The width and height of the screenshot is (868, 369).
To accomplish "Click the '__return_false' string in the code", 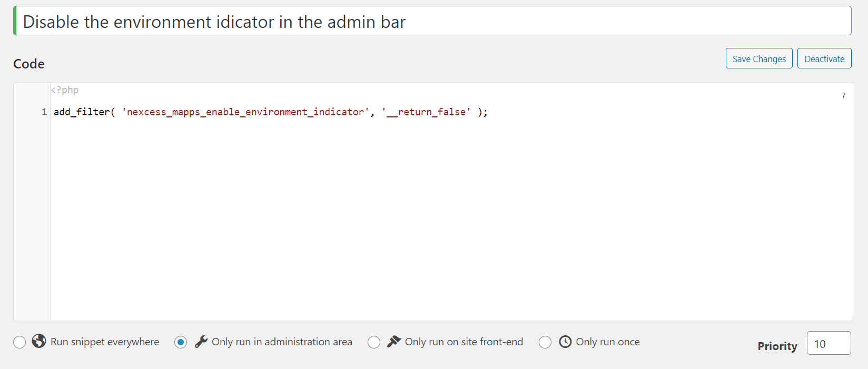I will [x=426, y=112].
